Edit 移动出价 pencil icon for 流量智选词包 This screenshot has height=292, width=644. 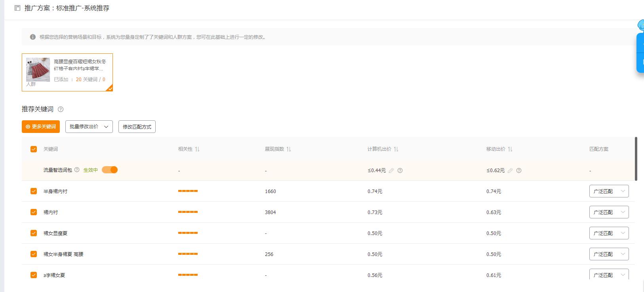(510, 171)
